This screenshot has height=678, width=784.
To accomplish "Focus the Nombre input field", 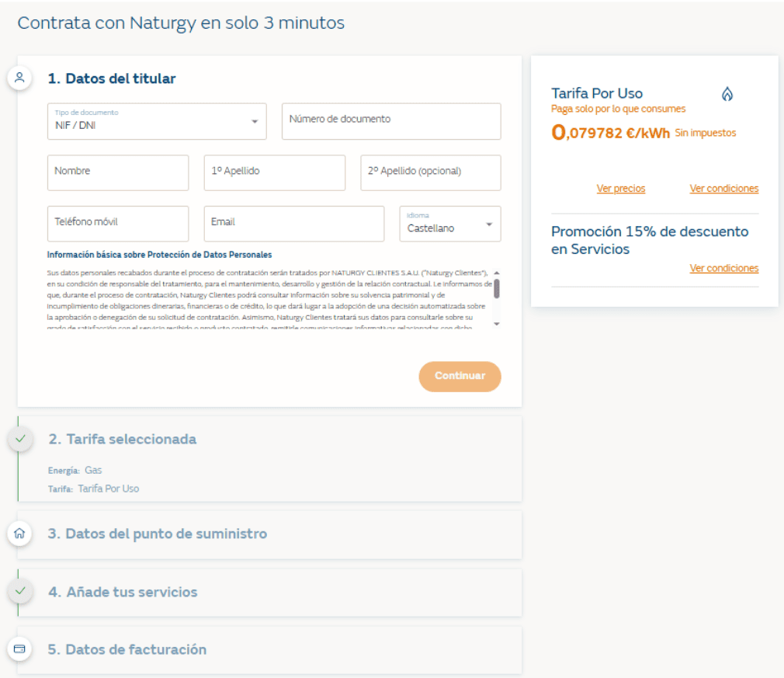I will (x=118, y=172).
